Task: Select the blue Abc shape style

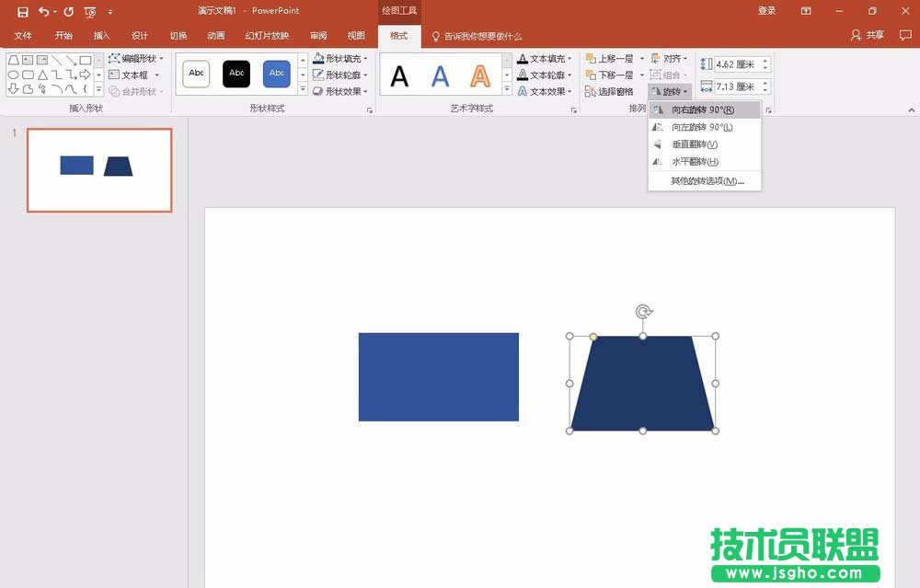Action: [276, 74]
